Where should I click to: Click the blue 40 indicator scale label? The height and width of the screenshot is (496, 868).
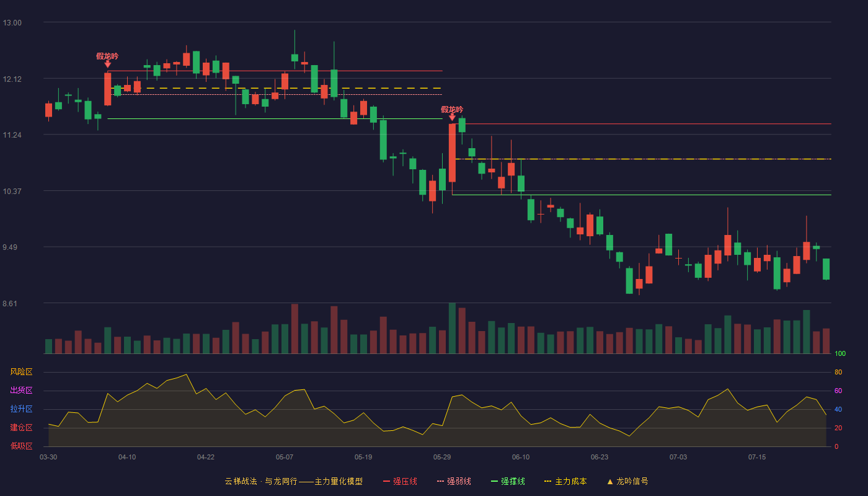point(838,409)
